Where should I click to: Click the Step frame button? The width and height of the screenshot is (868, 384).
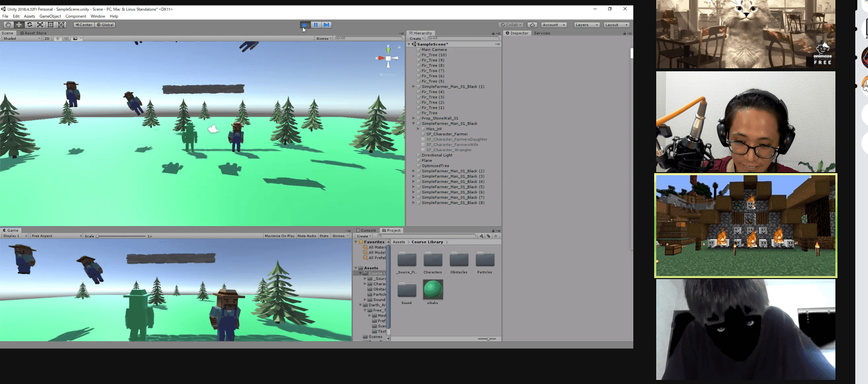(326, 25)
